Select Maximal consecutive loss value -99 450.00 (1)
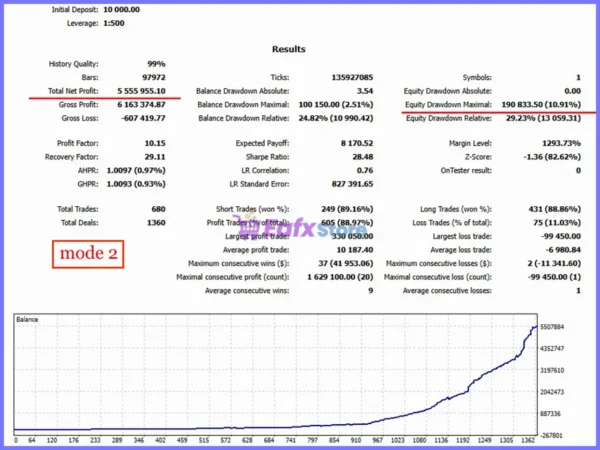 point(554,277)
